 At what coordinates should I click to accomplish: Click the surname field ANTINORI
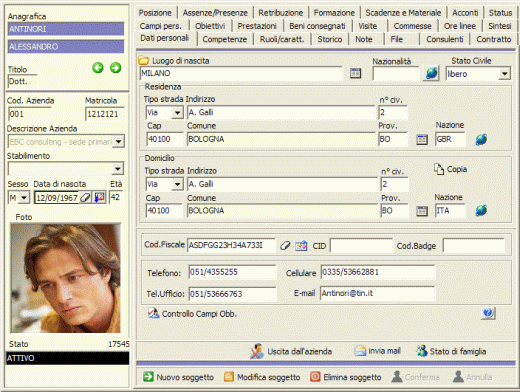(66, 29)
